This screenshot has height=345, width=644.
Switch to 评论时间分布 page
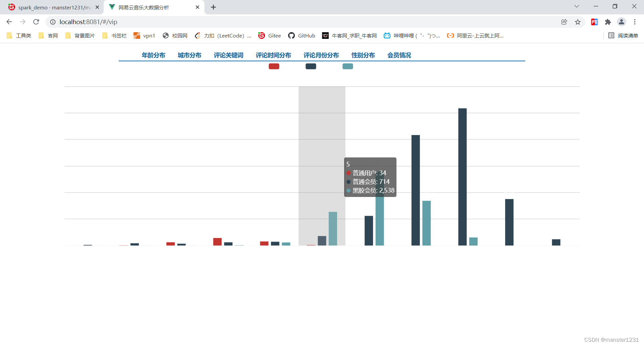tap(273, 55)
